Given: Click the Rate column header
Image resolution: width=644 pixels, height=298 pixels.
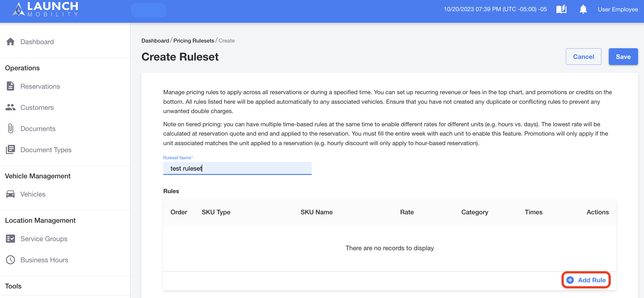Looking at the screenshot, I should [407, 212].
